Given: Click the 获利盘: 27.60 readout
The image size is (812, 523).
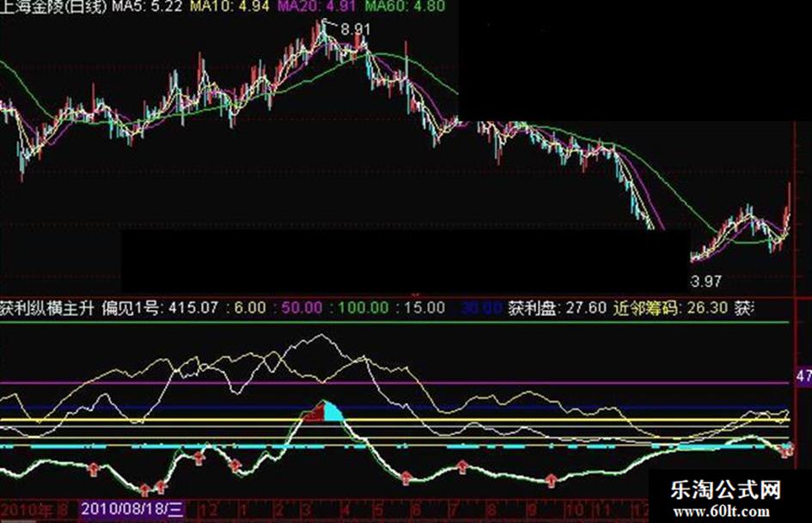Looking at the screenshot, I should pos(557,308).
